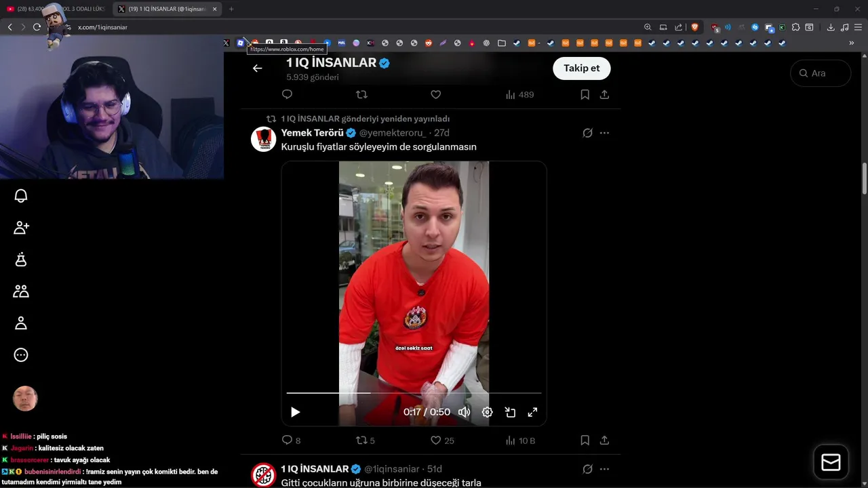Open the Profile icon in left sidebar
The height and width of the screenshot is (488, 868).
tap(21, 323)
